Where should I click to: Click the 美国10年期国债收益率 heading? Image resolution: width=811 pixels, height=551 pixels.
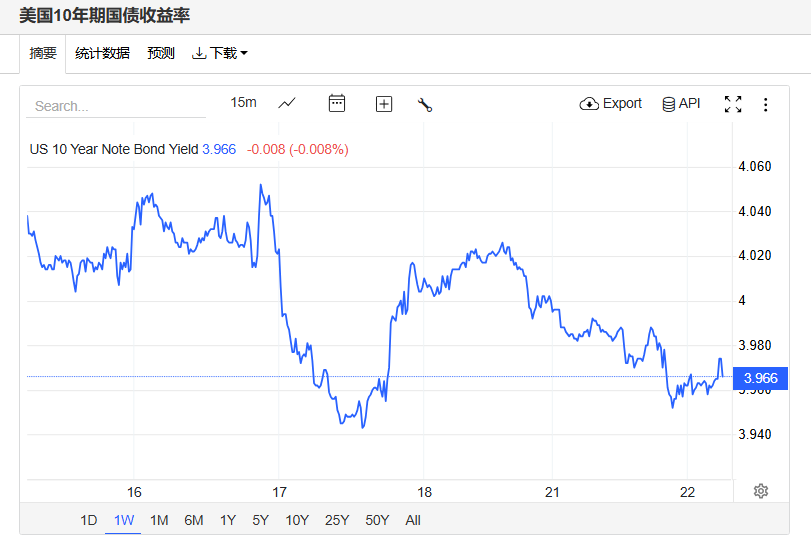[105, 16]
